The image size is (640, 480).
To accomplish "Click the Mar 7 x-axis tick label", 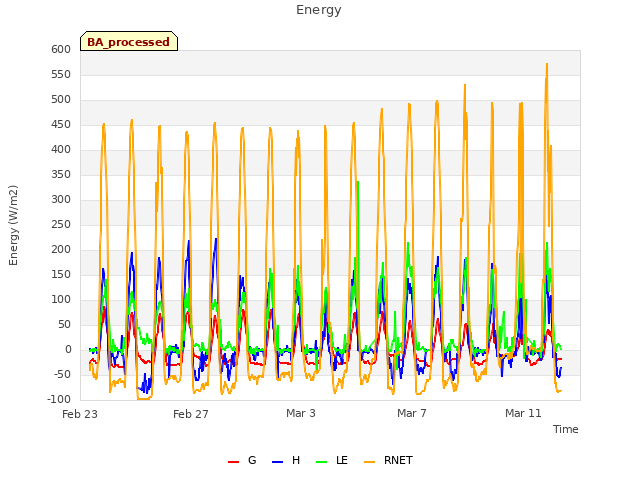I will (x=412, y=413).
